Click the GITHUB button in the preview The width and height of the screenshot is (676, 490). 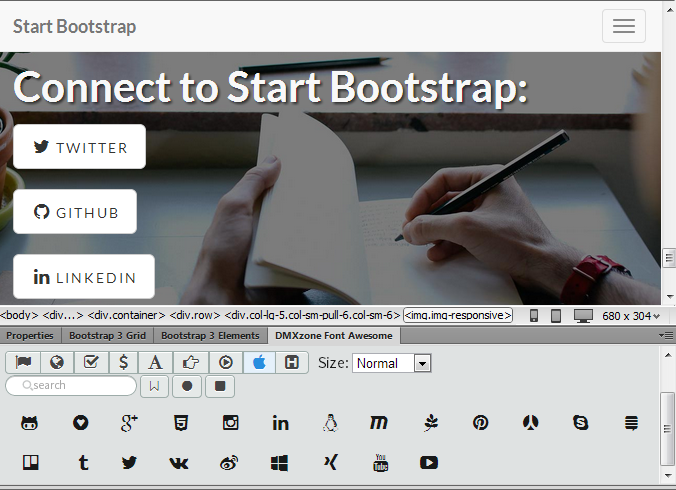(75, 212)
